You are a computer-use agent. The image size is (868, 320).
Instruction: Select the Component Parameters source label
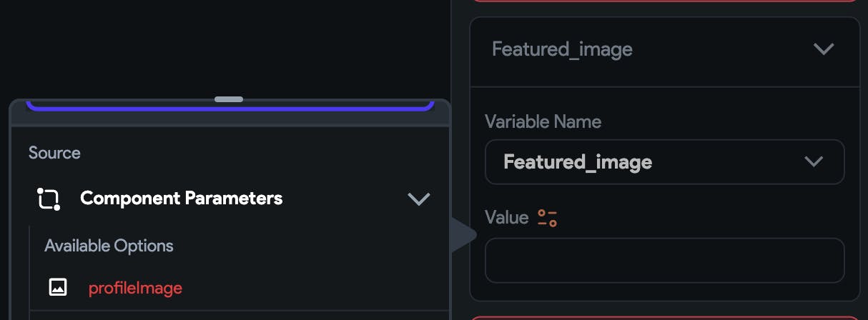[181, 199]
